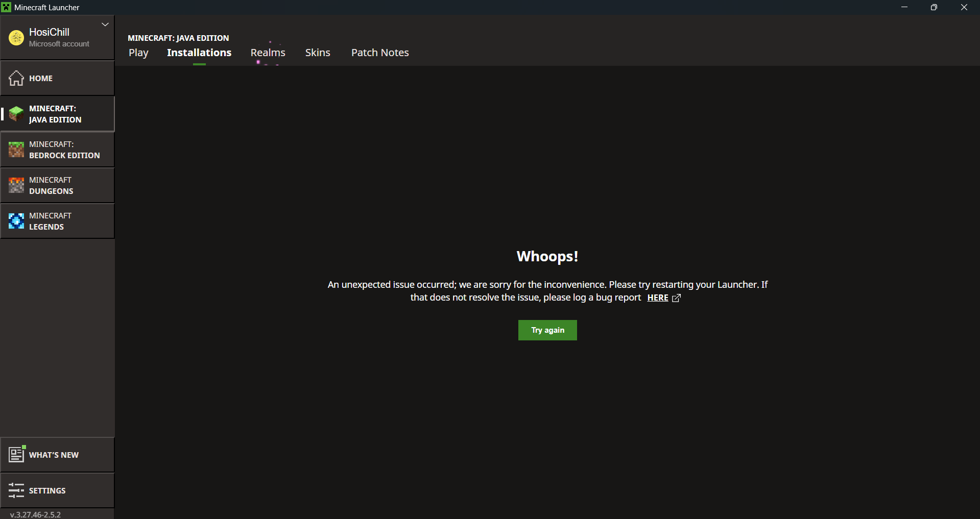Viewport: 980px width, 519px height.
Task: Open the Minecraft Dungeons icon
Action: [x=16, y=185]
